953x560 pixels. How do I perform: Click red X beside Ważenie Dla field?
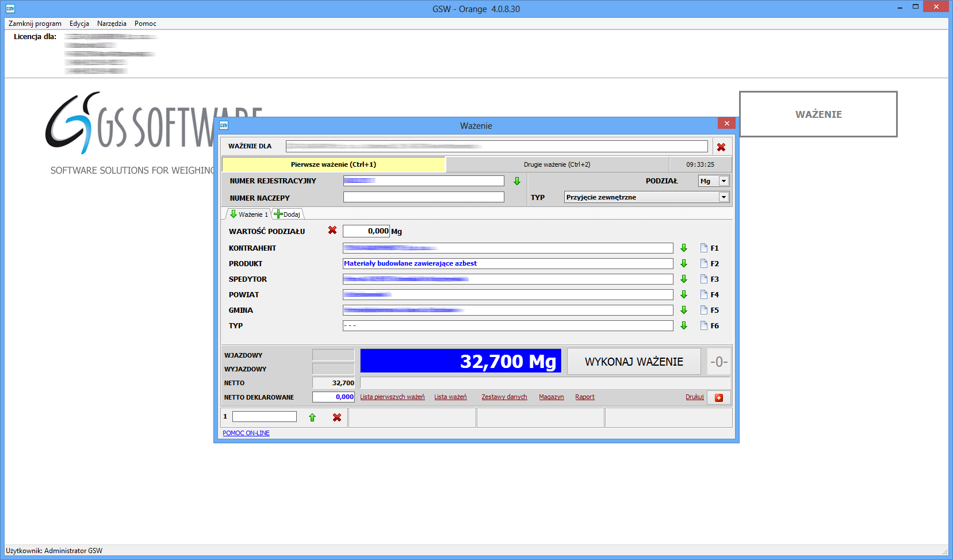(721, 147)
